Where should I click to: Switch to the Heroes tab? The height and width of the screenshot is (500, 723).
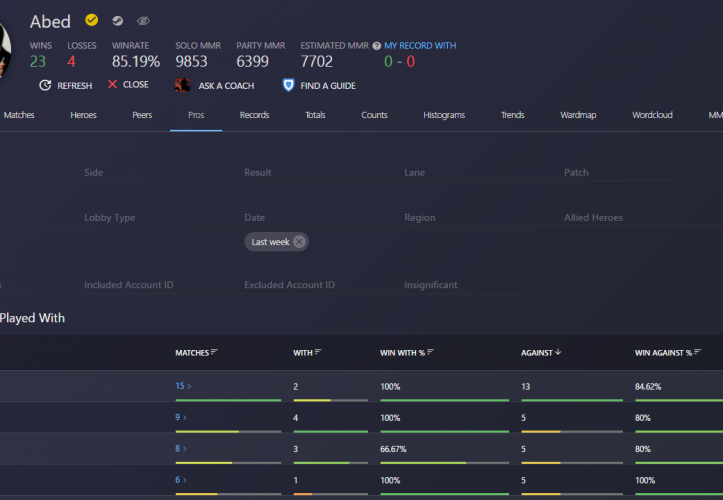pos(83,115)
